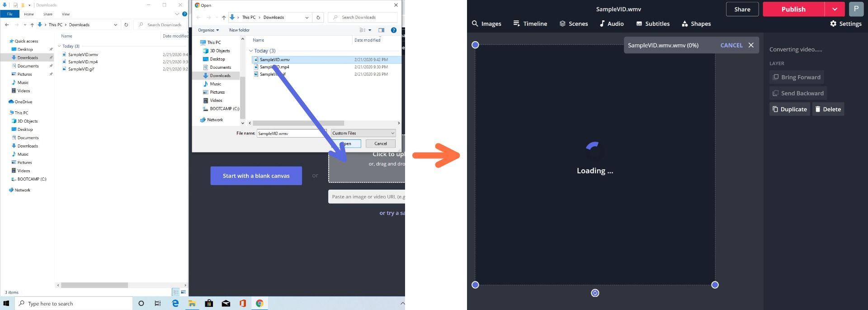Open the Audio tool
The height and width of the screenshot is (310, 868).
612,24
